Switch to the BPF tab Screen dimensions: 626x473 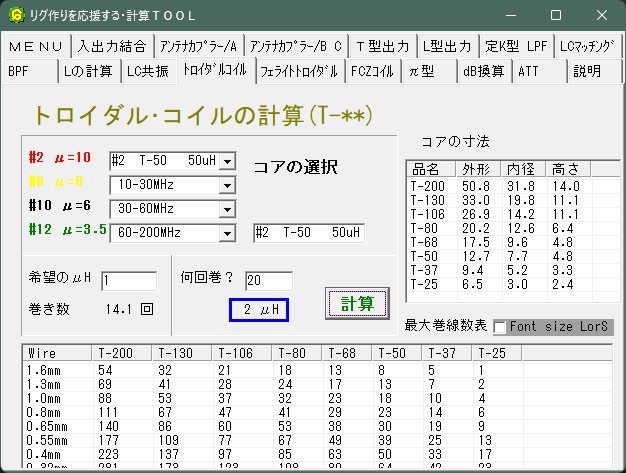click(x=20, y=71)
